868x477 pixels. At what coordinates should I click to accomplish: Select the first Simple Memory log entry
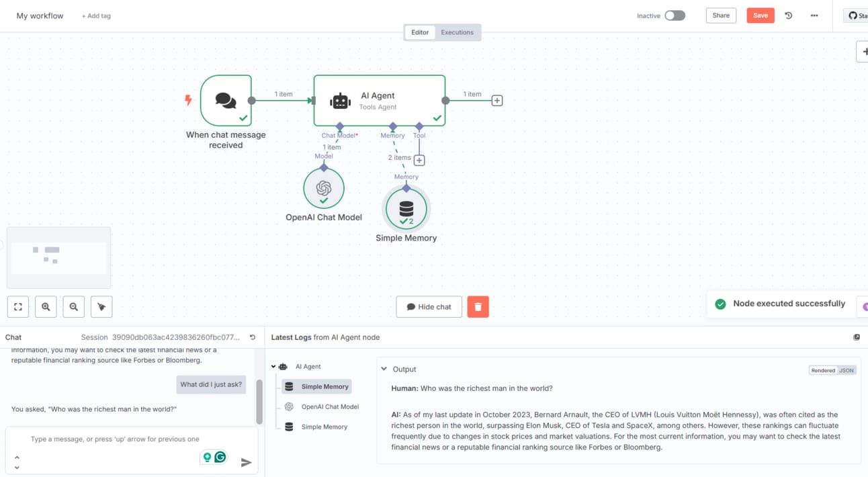point(315,386)
